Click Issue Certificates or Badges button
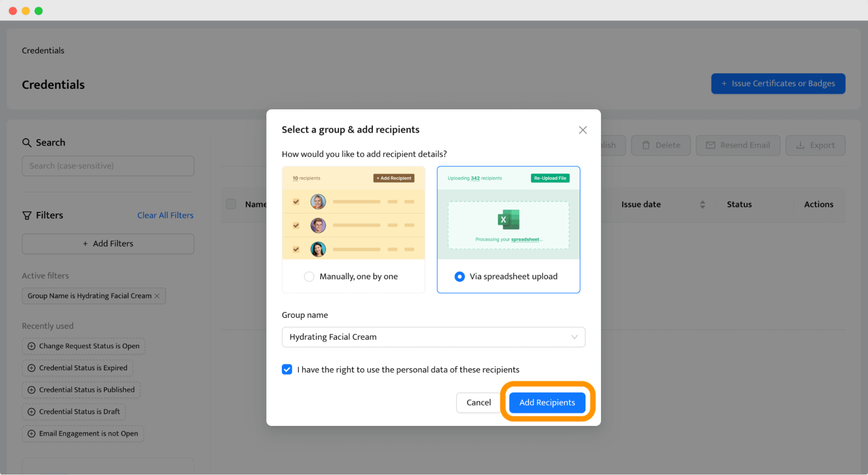Screen dimensions: 868x475 coord(778,83)
